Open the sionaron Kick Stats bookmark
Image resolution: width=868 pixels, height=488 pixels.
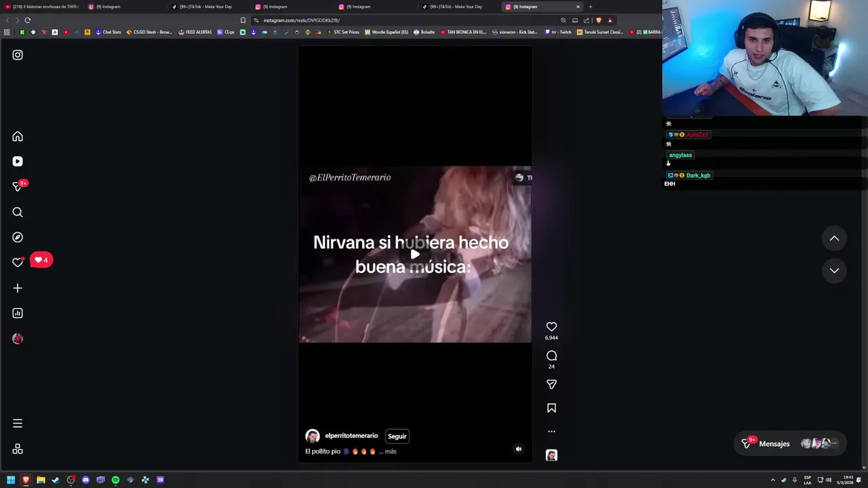[515, 32]
